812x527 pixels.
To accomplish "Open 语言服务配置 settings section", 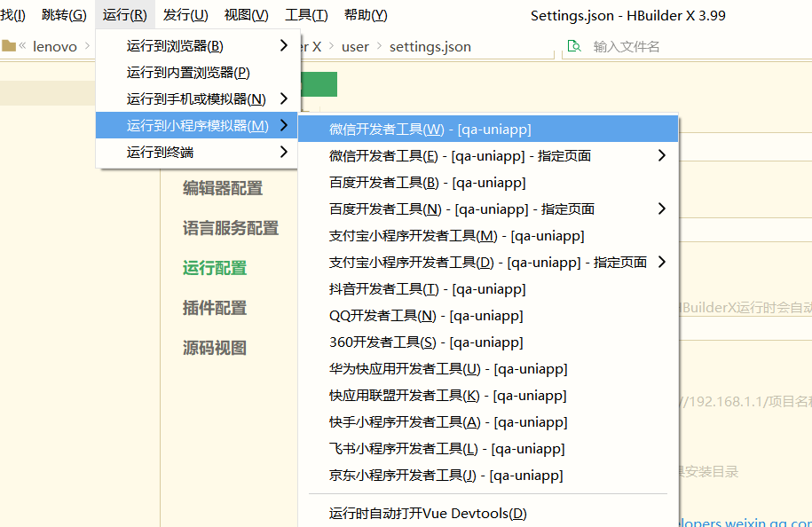I will click(x=231, y=228).
